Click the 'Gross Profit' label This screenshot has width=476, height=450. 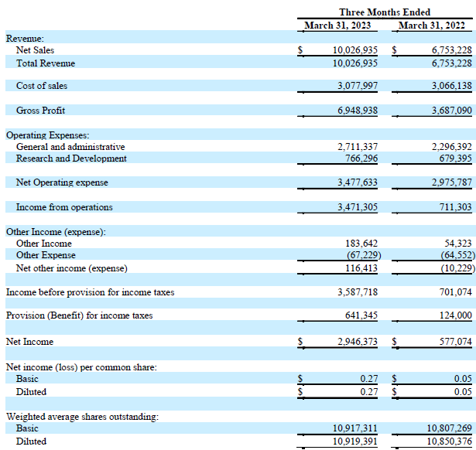(x=40, y=110)
